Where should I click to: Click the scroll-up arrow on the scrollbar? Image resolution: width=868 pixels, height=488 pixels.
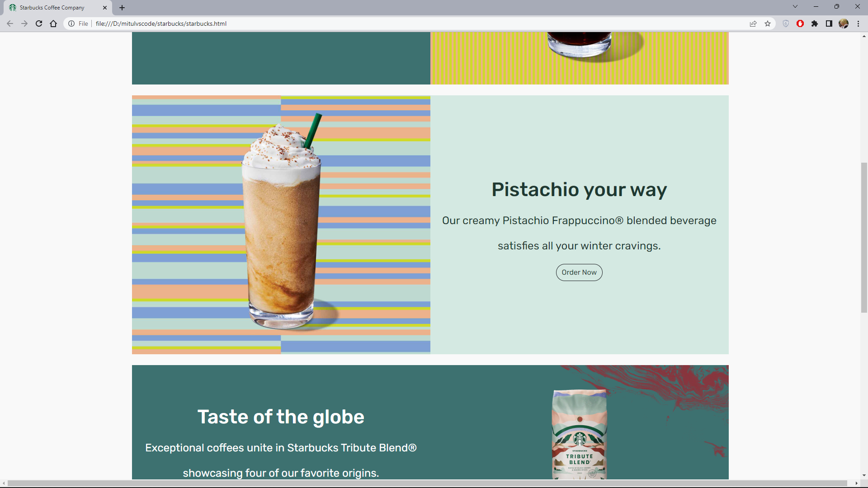coord(864,37)
